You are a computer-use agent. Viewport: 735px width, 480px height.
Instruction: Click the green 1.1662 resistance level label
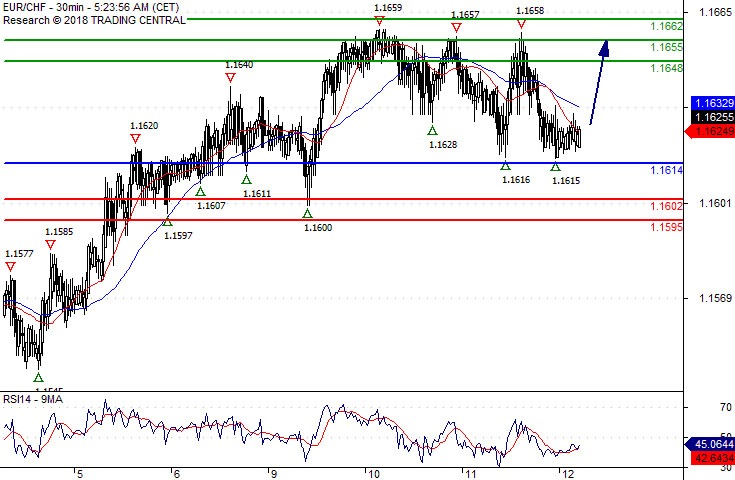(667, 26)
